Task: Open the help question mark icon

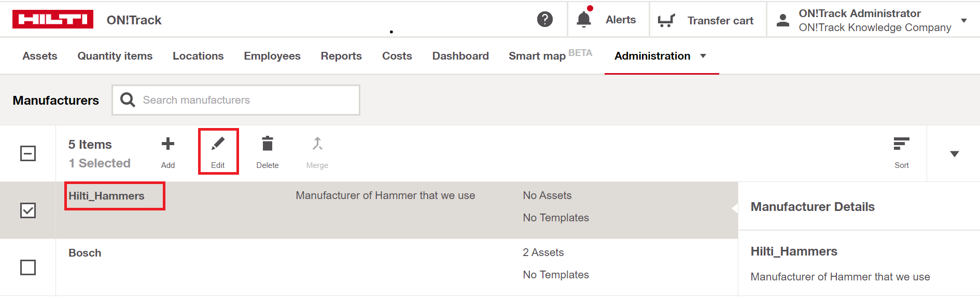Action: 544,19
